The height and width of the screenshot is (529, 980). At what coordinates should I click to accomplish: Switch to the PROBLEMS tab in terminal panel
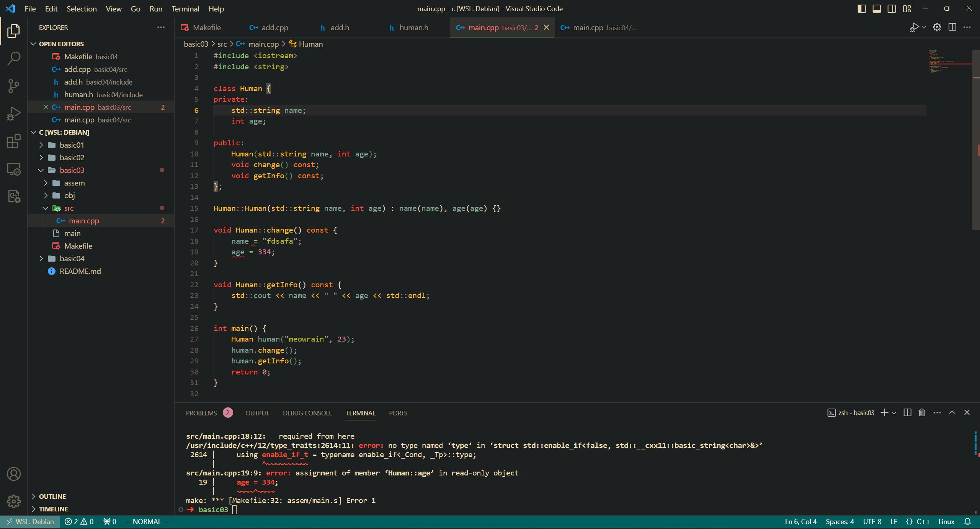(201, 412)
